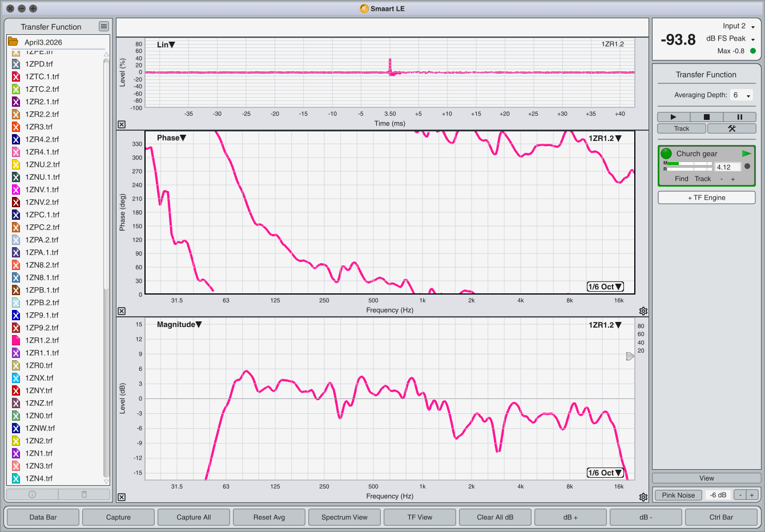Open the 1/6 Oct smoothing dropdown on Magnitude graph
765x532 pixels.
coord(605,473)
